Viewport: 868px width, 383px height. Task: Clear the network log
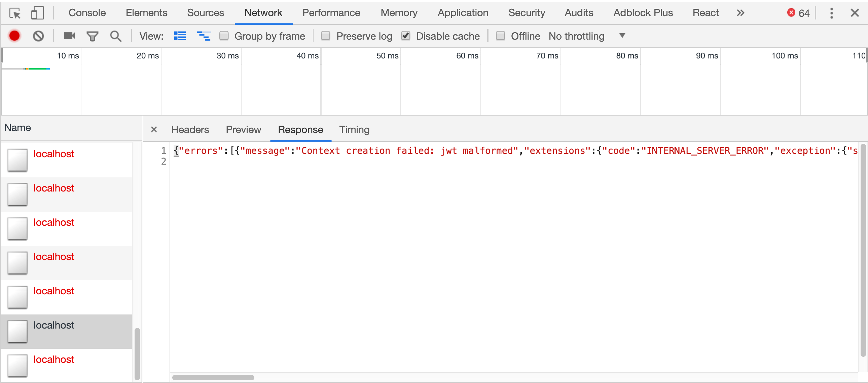(x=38, y=36)
